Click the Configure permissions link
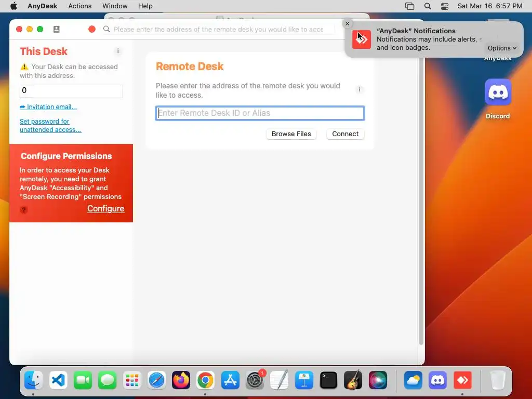This screenshot has width=532, height=399. pyautogui.click(x=105, y=209)
